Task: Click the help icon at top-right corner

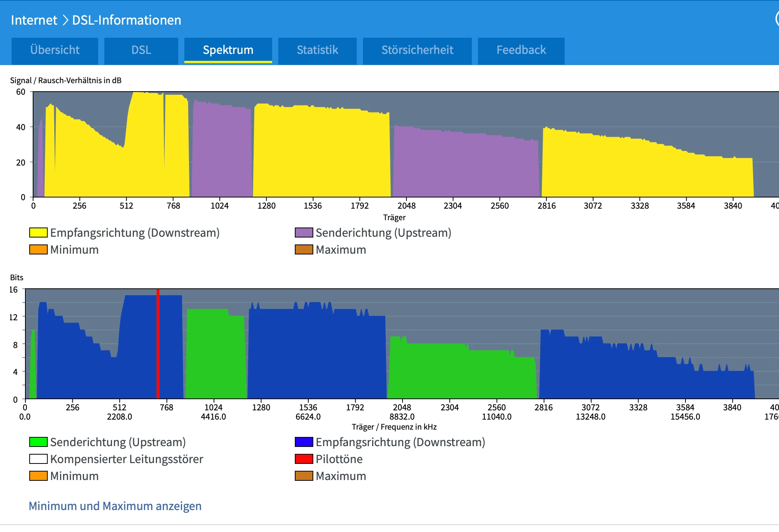Action: point(777,18)
